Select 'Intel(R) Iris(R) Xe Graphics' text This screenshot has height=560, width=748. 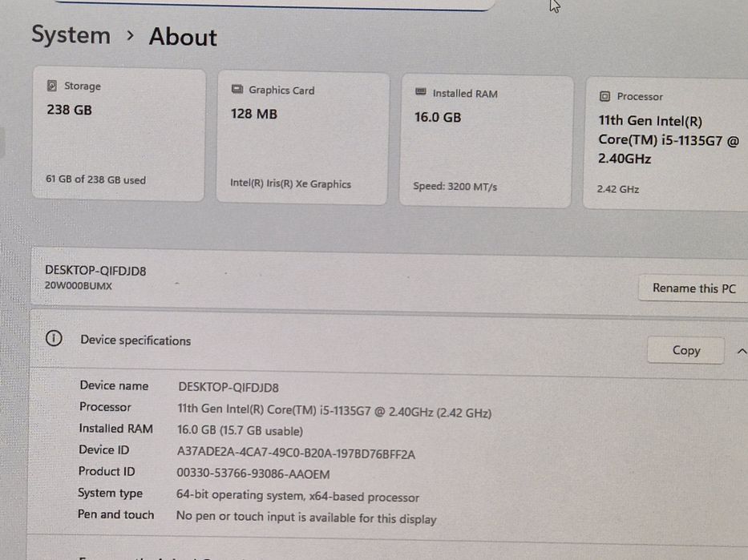290,184
